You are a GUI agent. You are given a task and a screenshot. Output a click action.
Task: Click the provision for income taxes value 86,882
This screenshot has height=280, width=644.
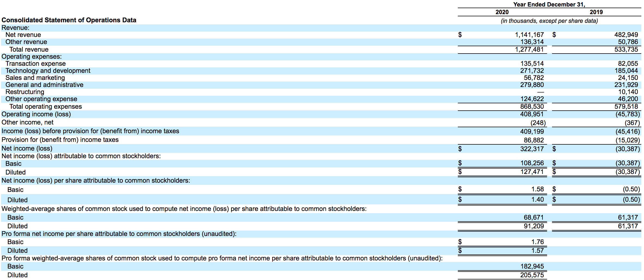[x=534, y=140]
